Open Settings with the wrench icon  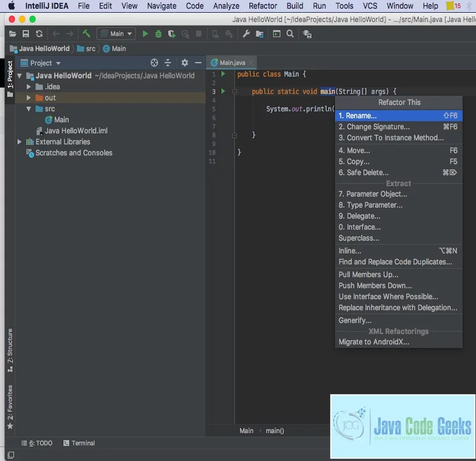pyautogui.click(x=246, y=34)
